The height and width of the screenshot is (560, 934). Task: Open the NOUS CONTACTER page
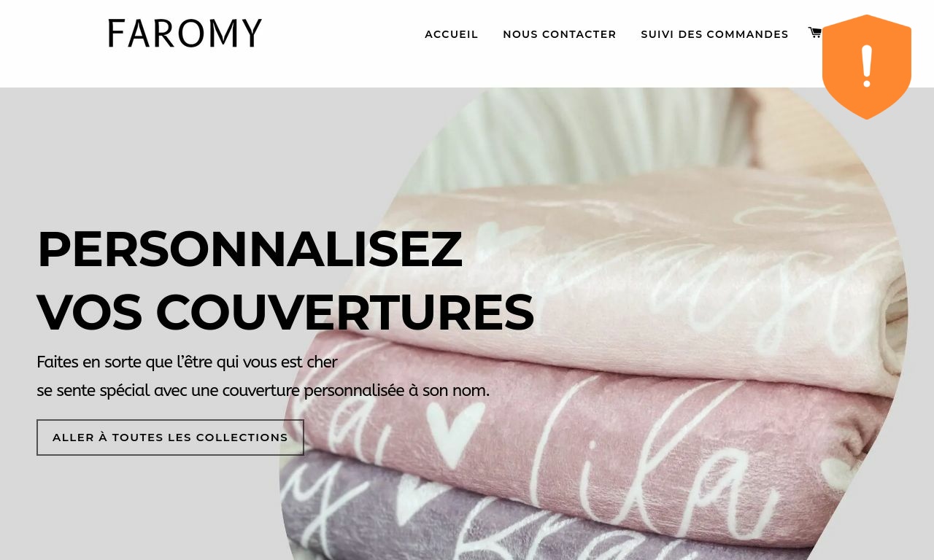pos(560,34)
